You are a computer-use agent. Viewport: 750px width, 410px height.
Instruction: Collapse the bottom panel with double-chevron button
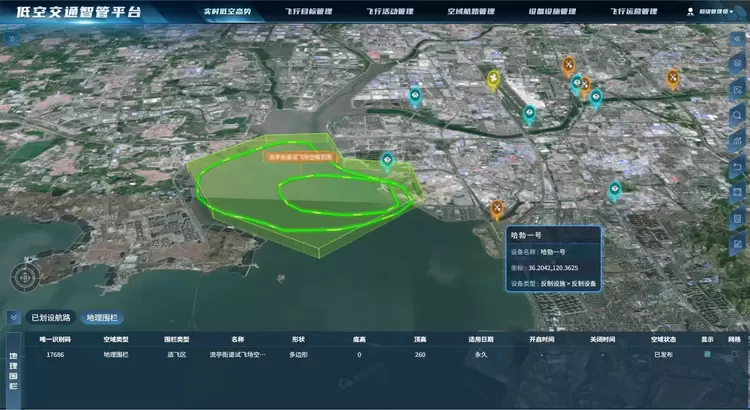tap(13, 317)
